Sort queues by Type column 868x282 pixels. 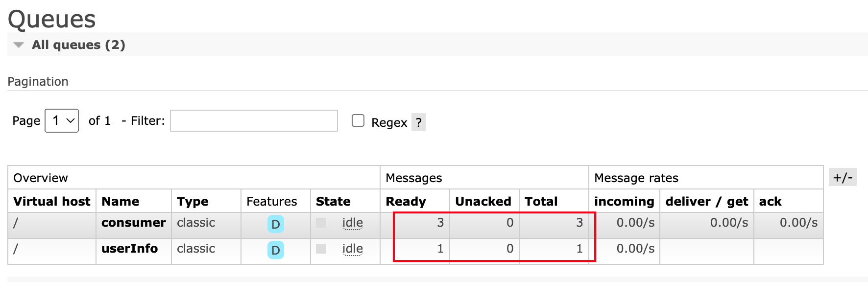pyautogui.click(x=193, y=202)
